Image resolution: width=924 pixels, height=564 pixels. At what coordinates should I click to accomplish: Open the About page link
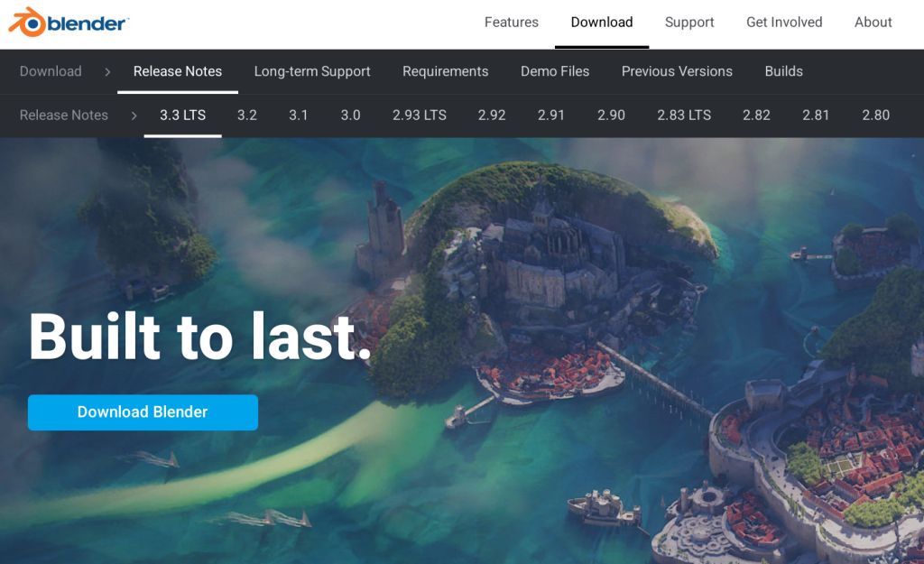[873, 23]
